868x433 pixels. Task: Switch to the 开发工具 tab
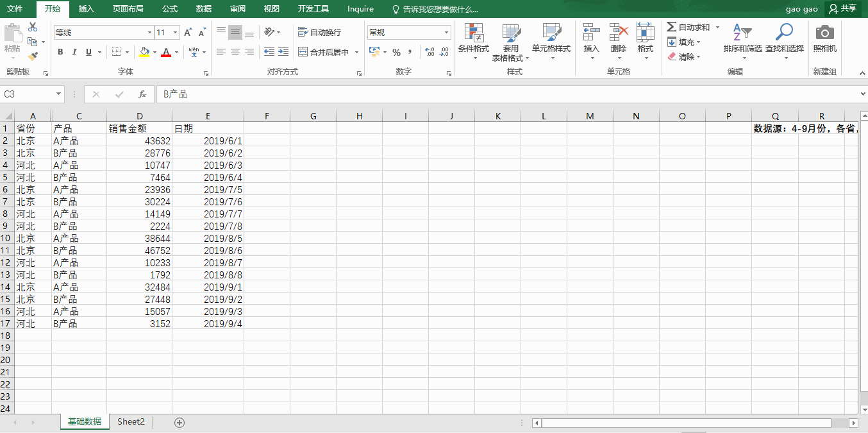313,9
